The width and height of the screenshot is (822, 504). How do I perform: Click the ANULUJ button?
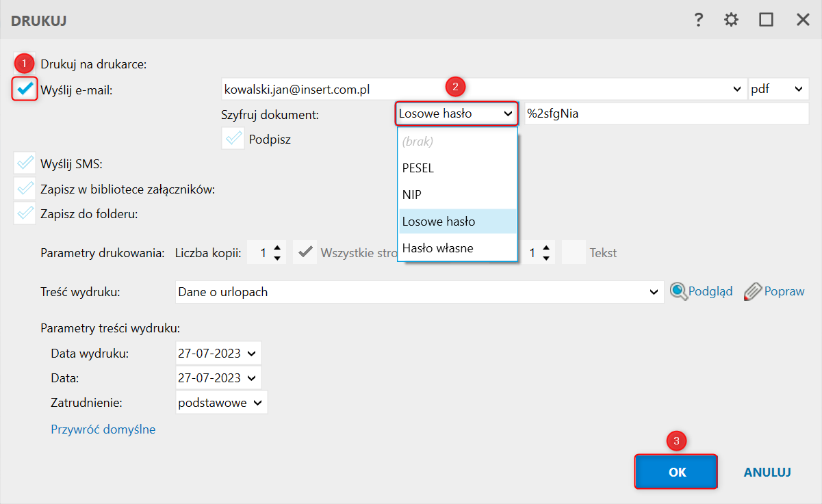767,472
